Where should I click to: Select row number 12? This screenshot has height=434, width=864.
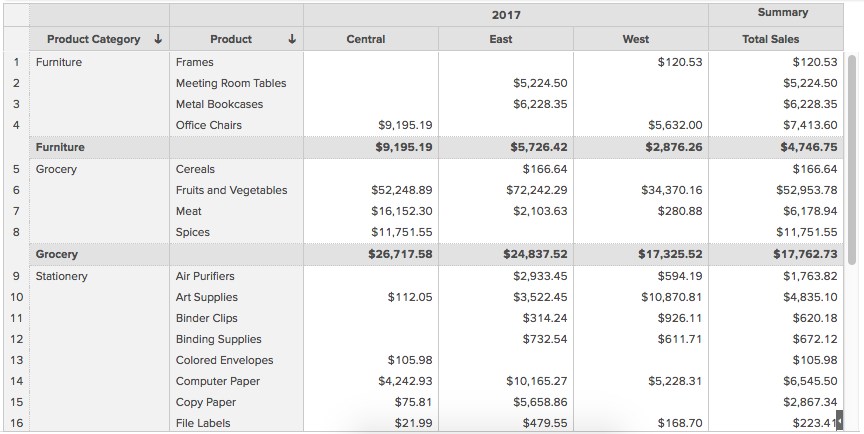point(16,339)
